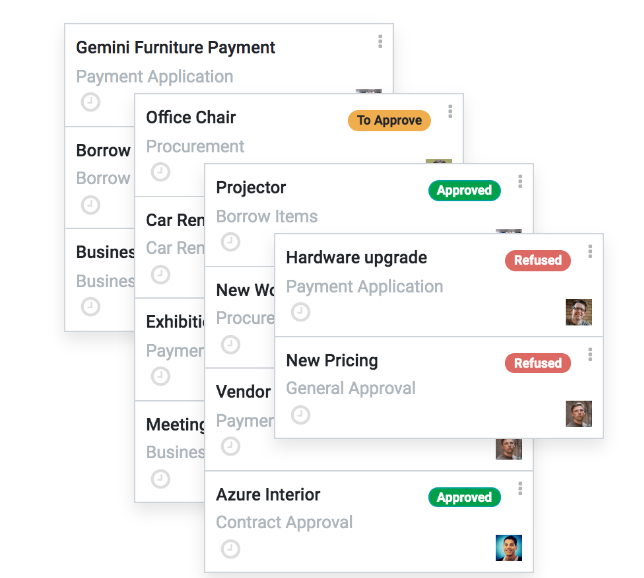Click user avatar on Hardware upgrade card

(x=578, y=312)
